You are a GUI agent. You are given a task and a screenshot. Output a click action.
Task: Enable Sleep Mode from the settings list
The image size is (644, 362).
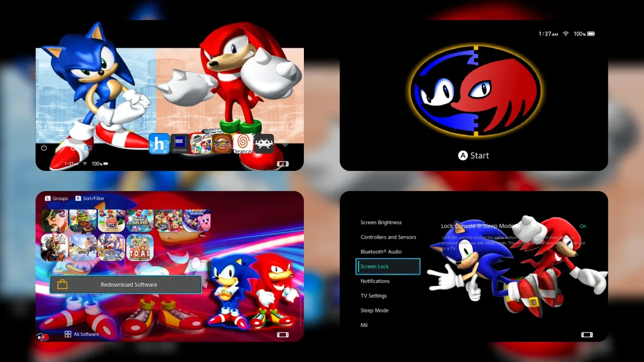click(x=374, y=310)
